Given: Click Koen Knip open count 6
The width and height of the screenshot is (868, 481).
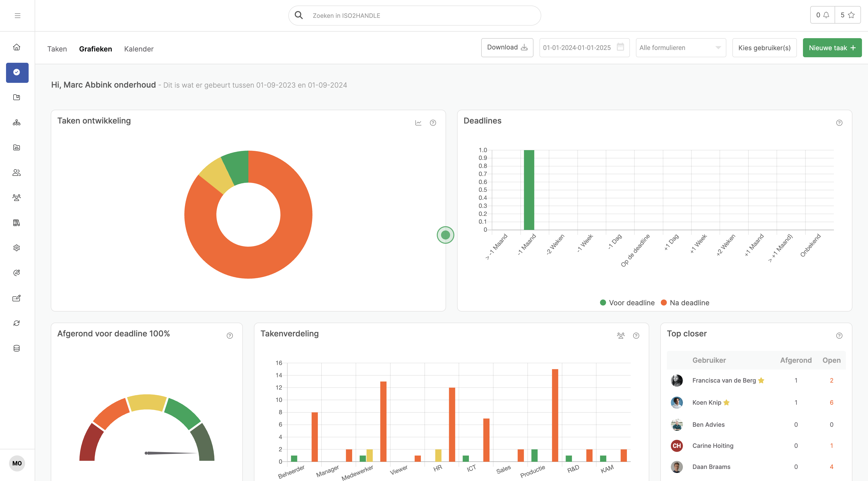Looking at the screenshot, I should [831, 402].
